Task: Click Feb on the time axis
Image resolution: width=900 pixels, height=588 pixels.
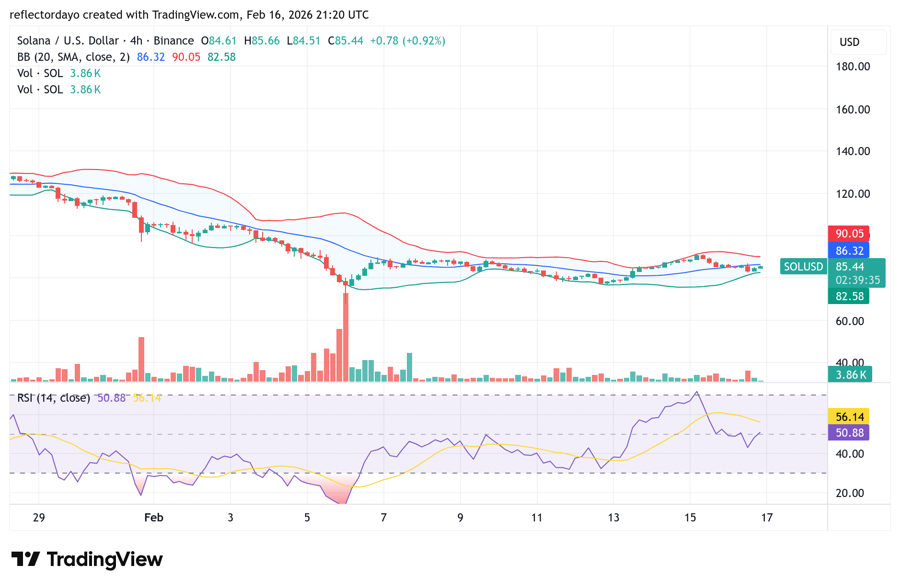Action: (x=153, y=518)
